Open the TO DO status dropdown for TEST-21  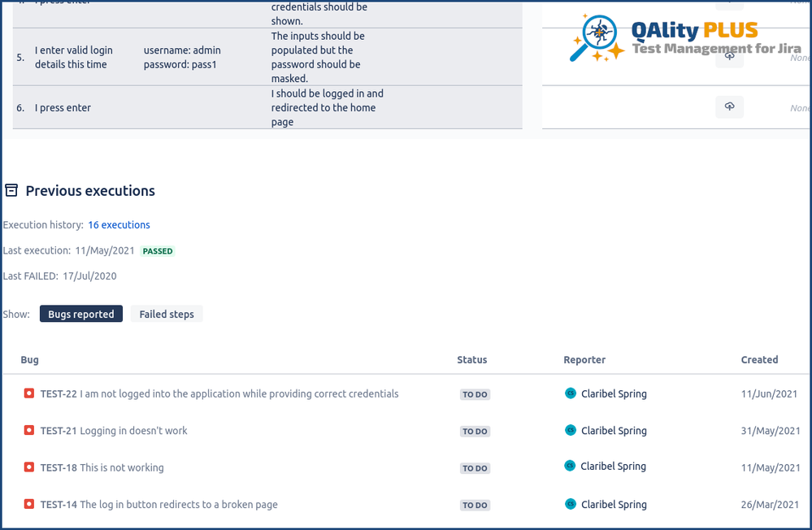(x=474, y=431)
